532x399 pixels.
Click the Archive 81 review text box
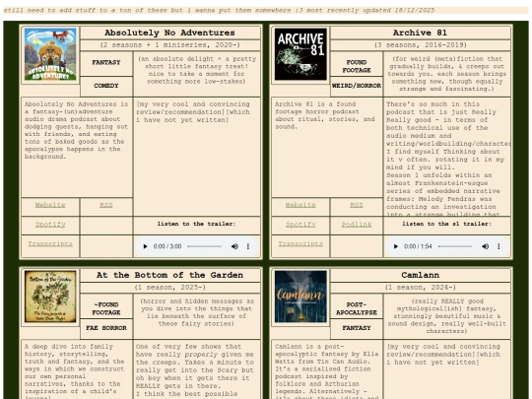pyautogui.click(x=447, y=157)
